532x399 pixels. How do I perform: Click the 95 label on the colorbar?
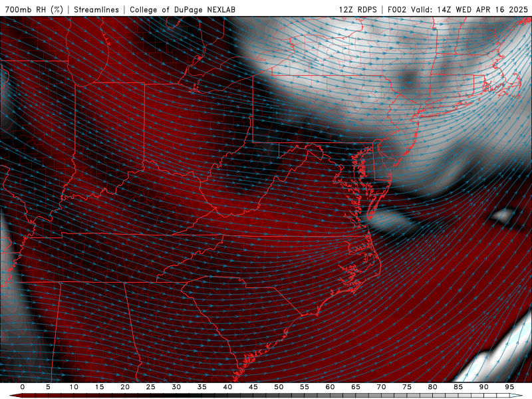(509, 387)
